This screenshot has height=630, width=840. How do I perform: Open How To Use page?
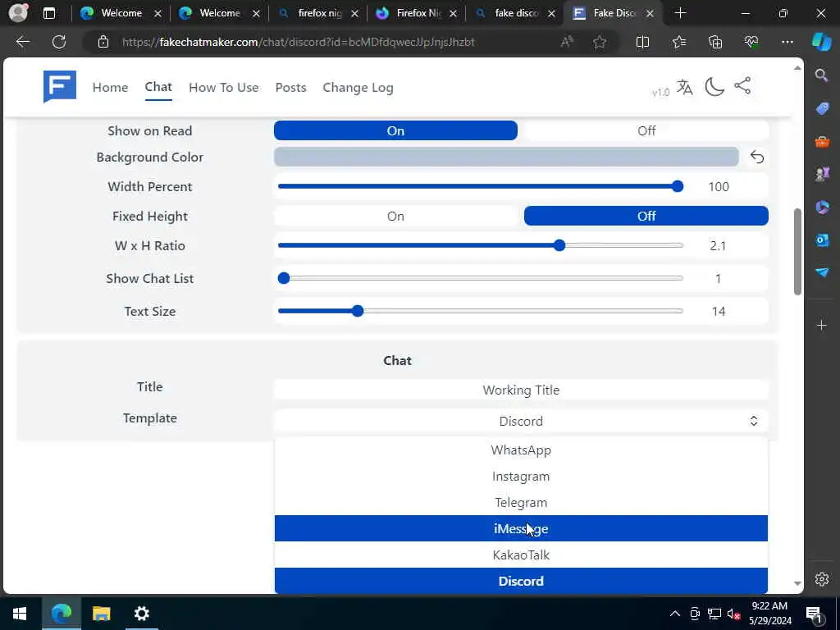pos(223,87)
